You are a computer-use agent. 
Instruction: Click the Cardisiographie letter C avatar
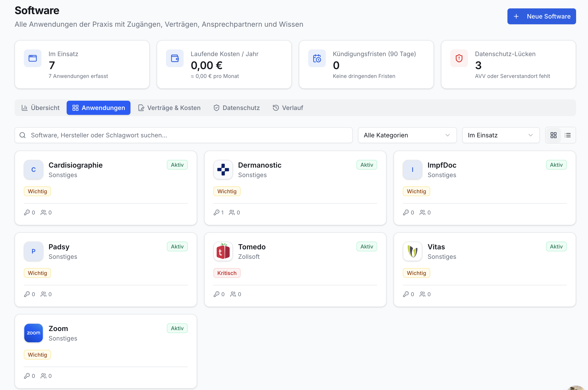[34, 170]
